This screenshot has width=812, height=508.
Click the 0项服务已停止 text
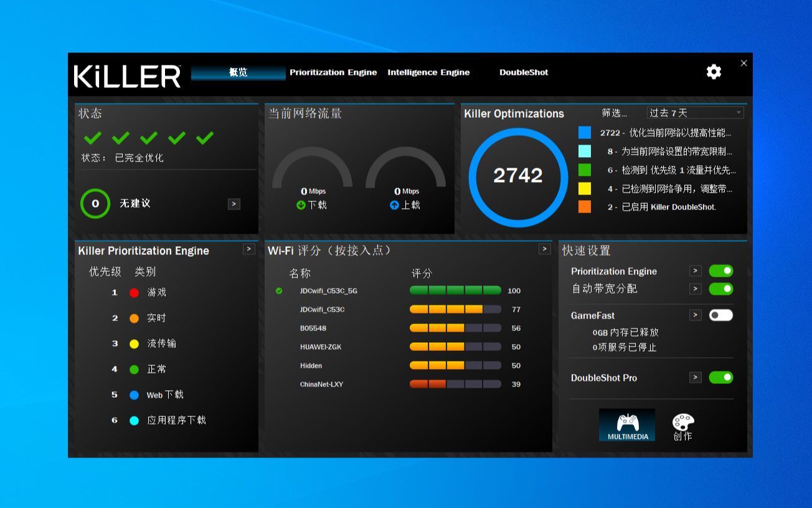624,348
